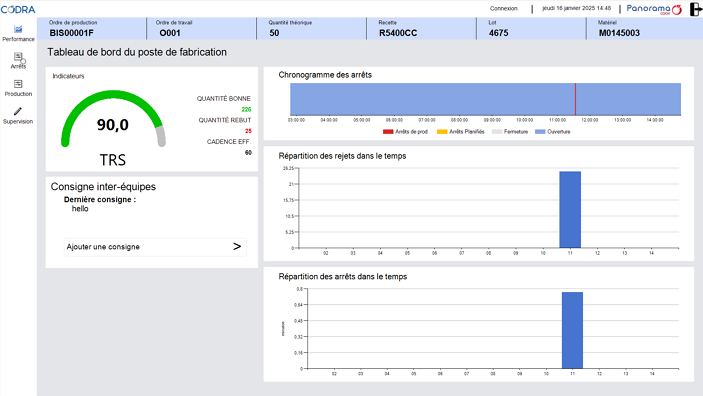Click the Arrêts de prod. red legend swatch
The height and width of the screenshot is (396, 703).
[388, 132]
